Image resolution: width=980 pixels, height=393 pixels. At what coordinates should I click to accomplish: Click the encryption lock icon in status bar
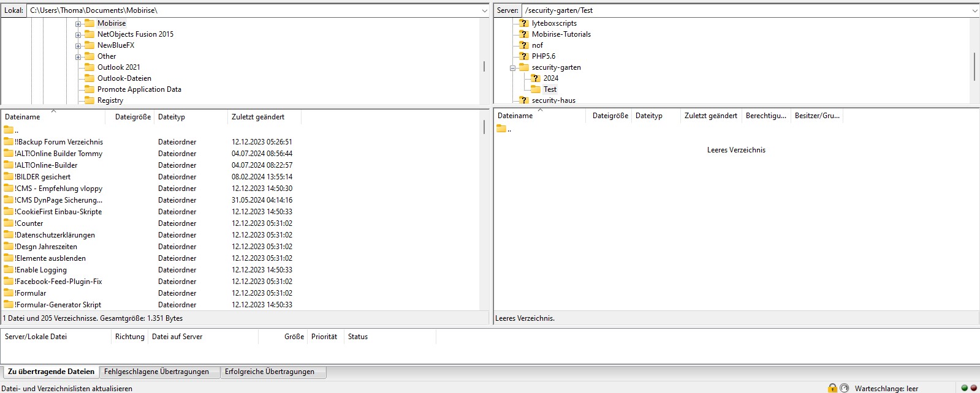click(x=832, y=388)
